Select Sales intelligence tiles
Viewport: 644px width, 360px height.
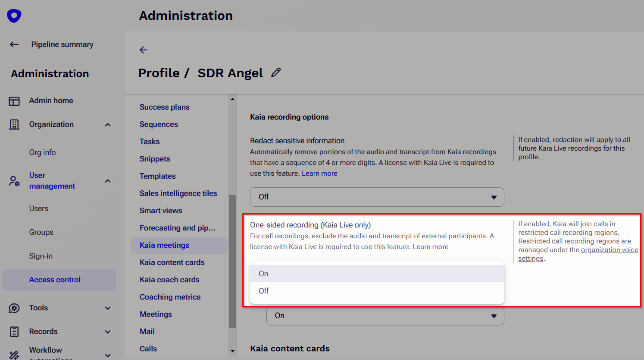178,193
